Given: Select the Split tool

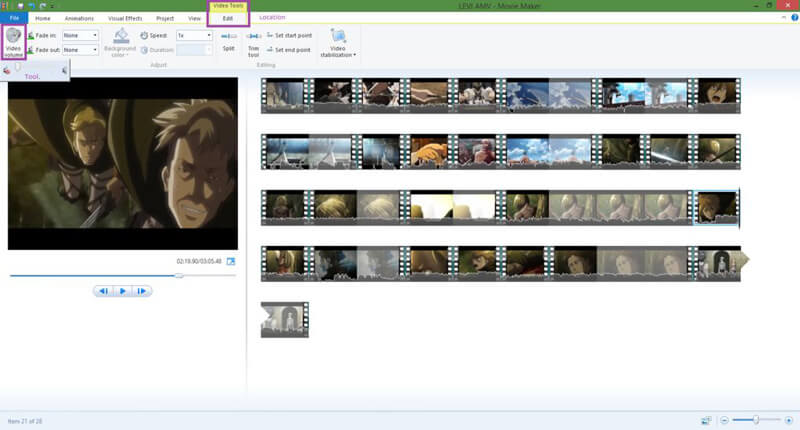Looking at the screenshot, I should (x=229, y=42).
